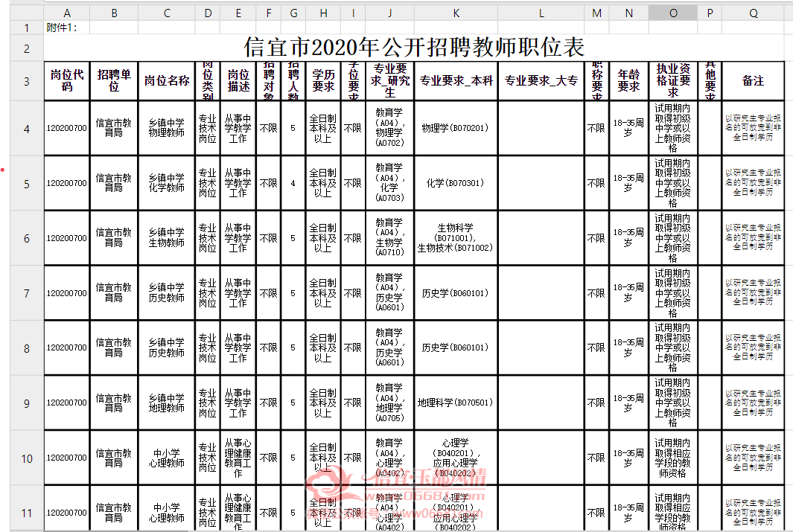
Task: Select the column A header
Action: click(67, 13)
